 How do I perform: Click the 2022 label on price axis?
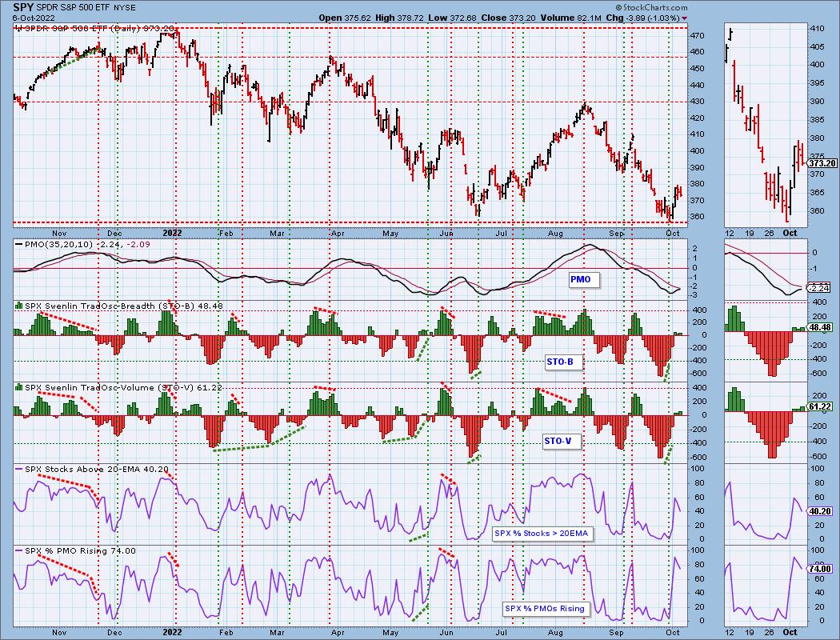point(173,234)
